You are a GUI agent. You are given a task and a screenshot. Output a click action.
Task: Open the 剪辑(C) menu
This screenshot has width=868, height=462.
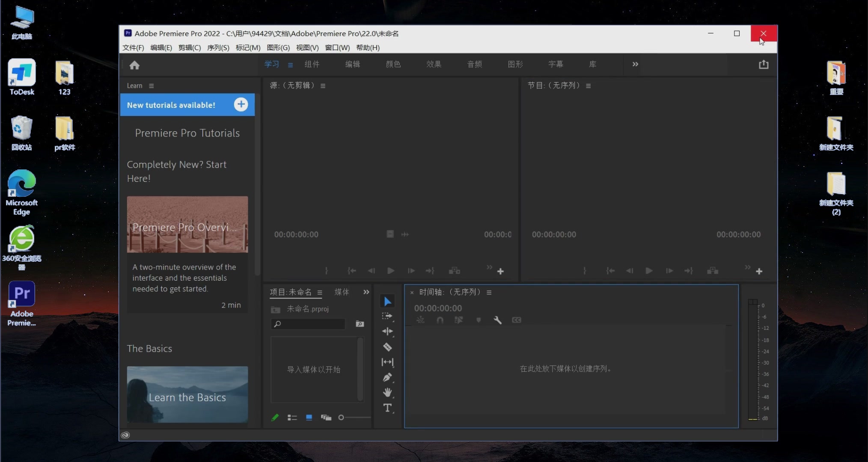coord(189,47)
